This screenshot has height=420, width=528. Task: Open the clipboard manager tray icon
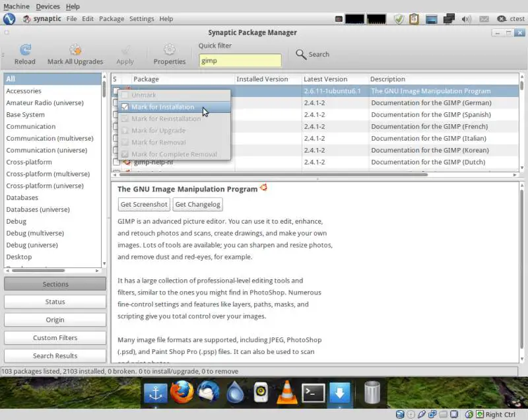click(414, 19)
